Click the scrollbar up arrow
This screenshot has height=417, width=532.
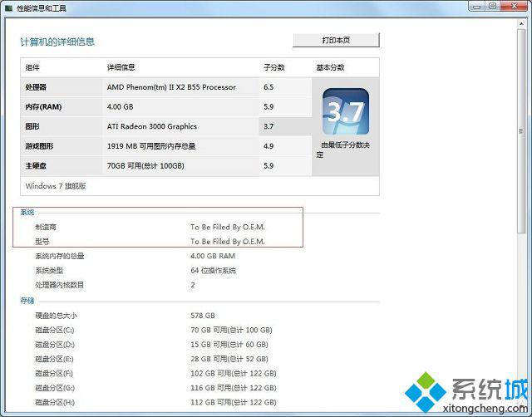(x=521, y=24)
